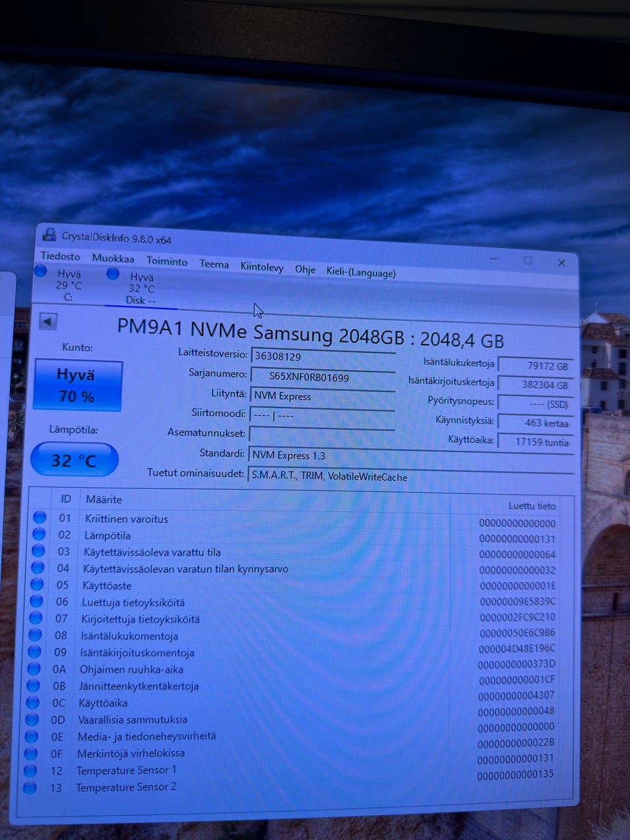This screenshot has width=630, height=840.
Task: Open the Toiminto menu
Action: point(167,261)
